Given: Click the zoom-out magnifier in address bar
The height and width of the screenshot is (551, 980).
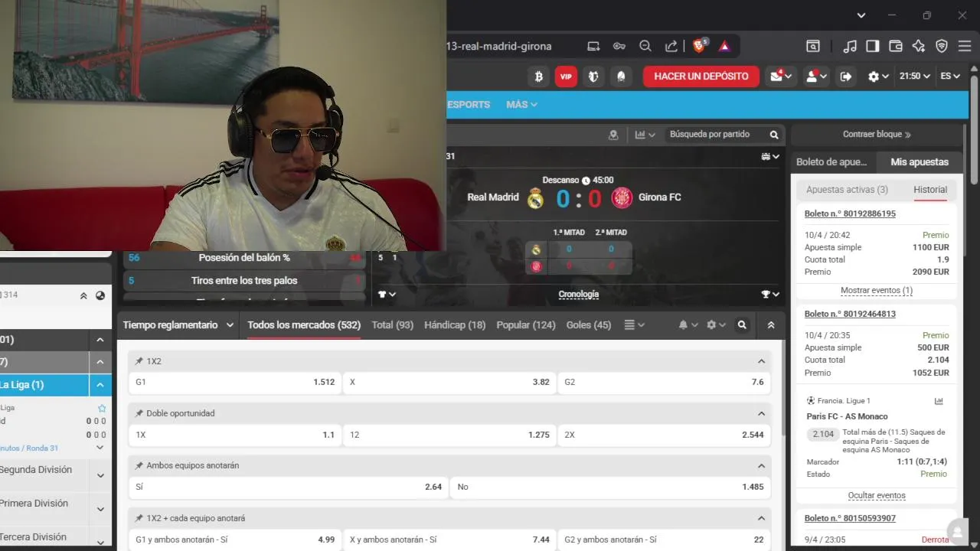Looking at the screenshot, I should (645, 46).
